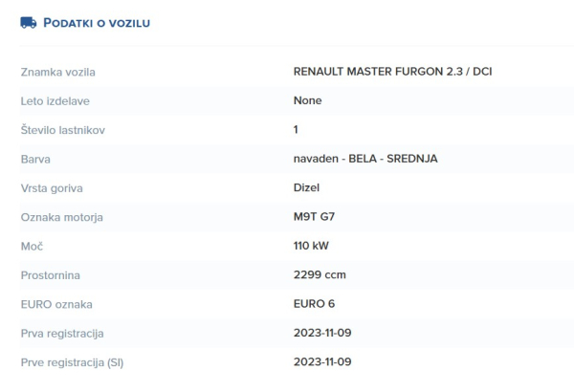
Task: Click the 'Moč' label
Action: pos(32,247)
